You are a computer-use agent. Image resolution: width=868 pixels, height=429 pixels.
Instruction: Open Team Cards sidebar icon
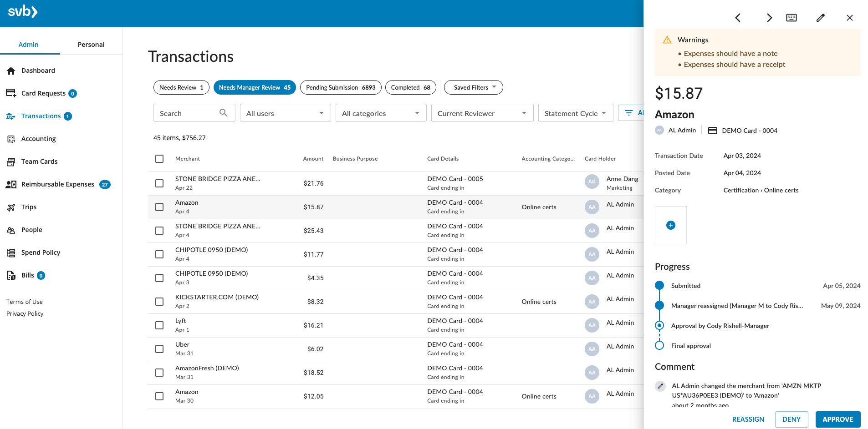tap(11, 162)
